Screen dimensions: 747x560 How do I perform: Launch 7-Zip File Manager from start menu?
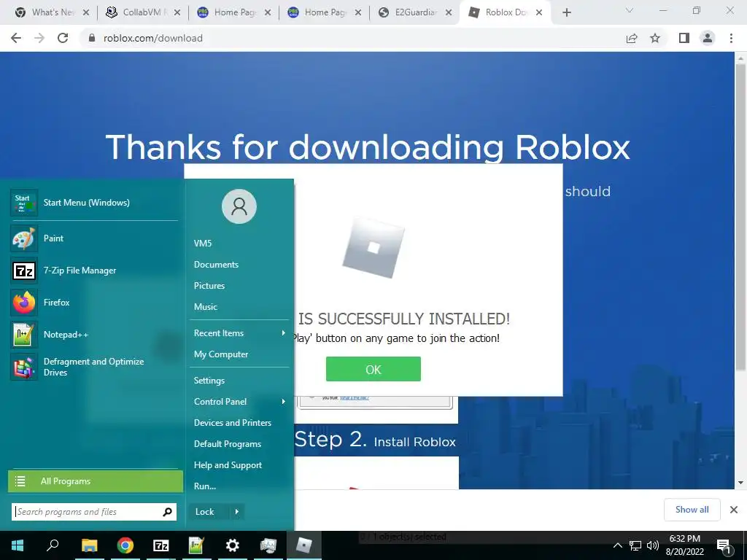94,271
